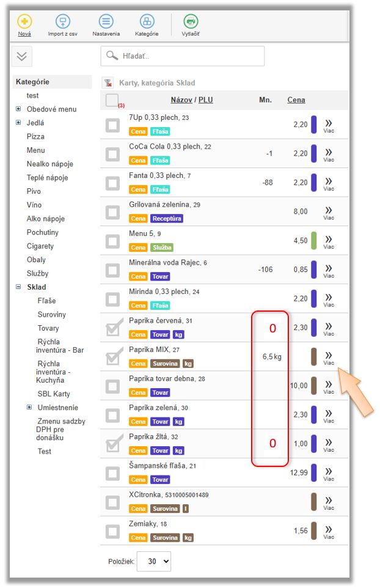Click the clear filter icon beside Karty
Screen dimensions: 380x588
click(x=108, y=83)
